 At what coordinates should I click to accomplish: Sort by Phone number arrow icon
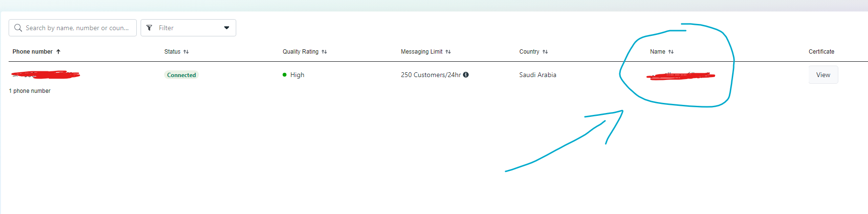(58, 52)
